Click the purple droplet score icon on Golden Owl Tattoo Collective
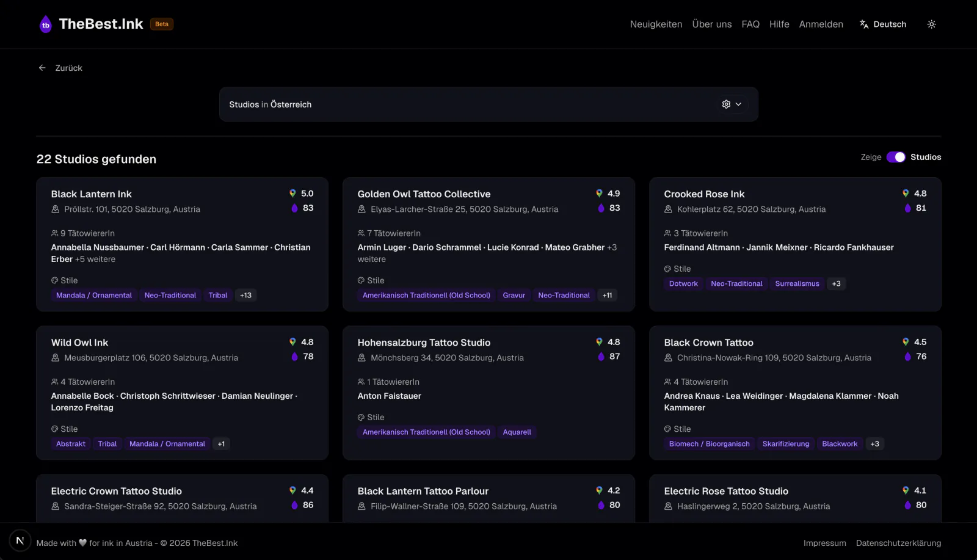The height and width of the screenshot is (560, 977). (x=601, y=208)
